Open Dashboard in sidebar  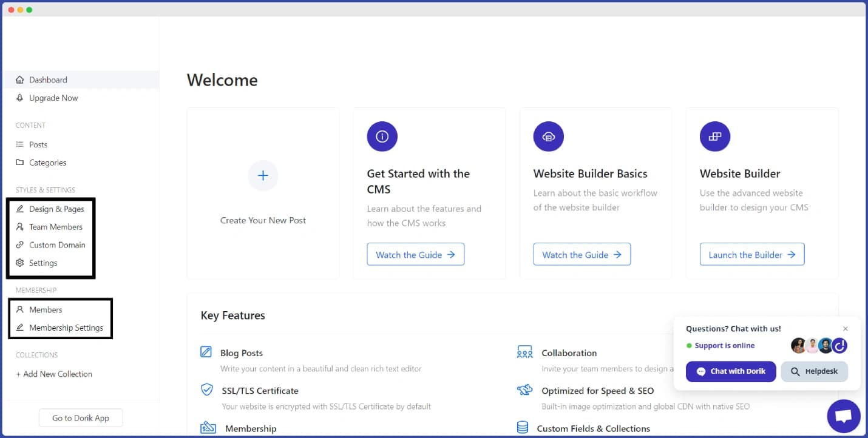coord(81,80)
